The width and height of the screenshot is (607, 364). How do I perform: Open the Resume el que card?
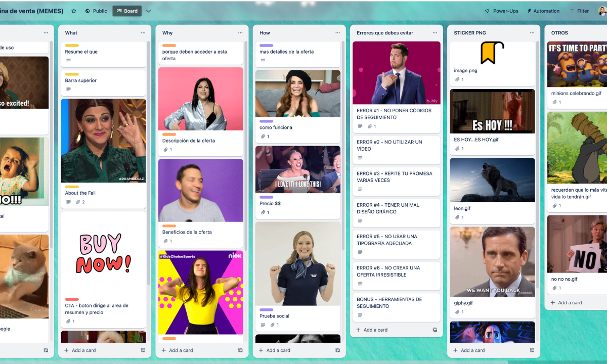point(104,54)
